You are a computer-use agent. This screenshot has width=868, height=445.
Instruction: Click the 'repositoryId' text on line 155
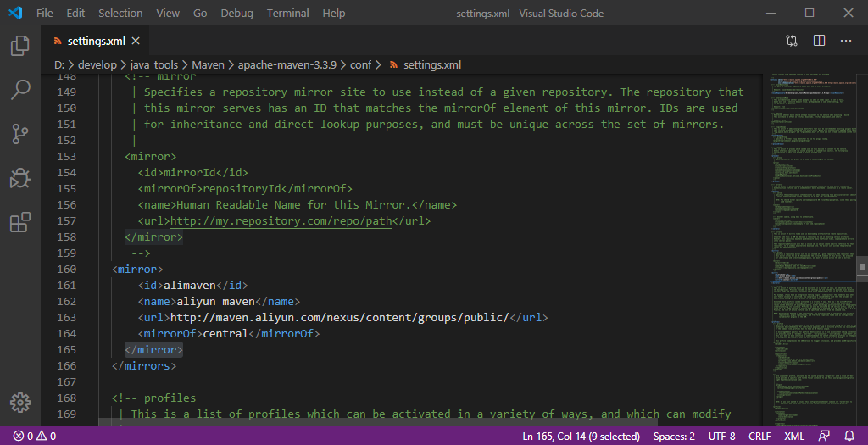(242, 189)
